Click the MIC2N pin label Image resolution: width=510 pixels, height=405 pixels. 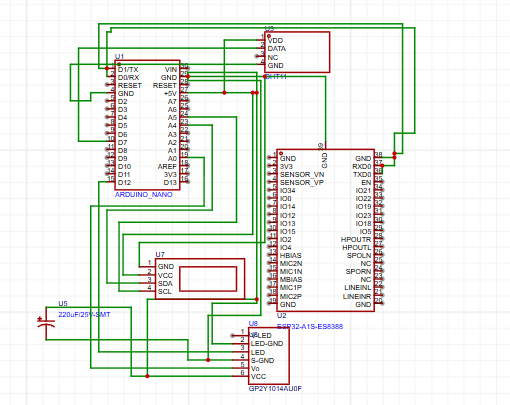tap(291, 264)
